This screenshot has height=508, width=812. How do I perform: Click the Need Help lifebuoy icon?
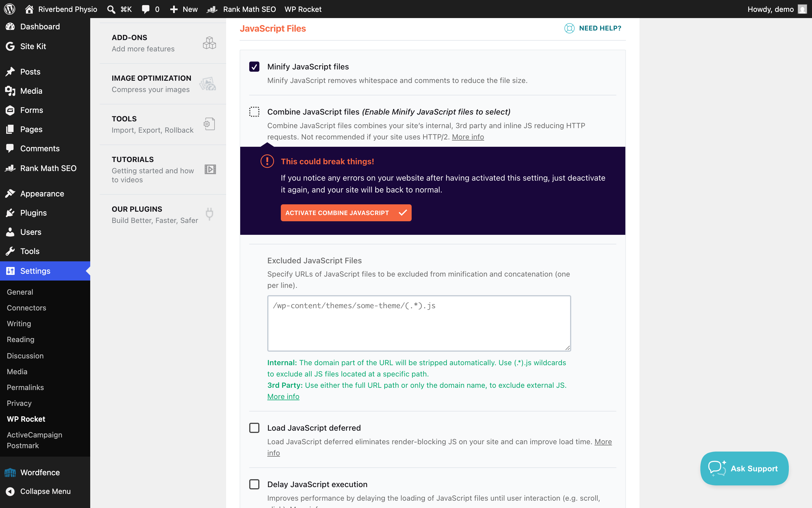(570, 28)
